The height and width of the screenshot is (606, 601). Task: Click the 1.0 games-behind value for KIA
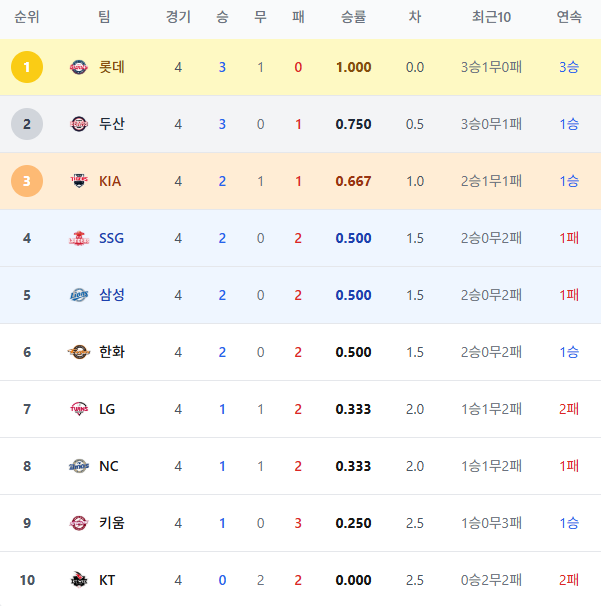(x=415, y=181)
